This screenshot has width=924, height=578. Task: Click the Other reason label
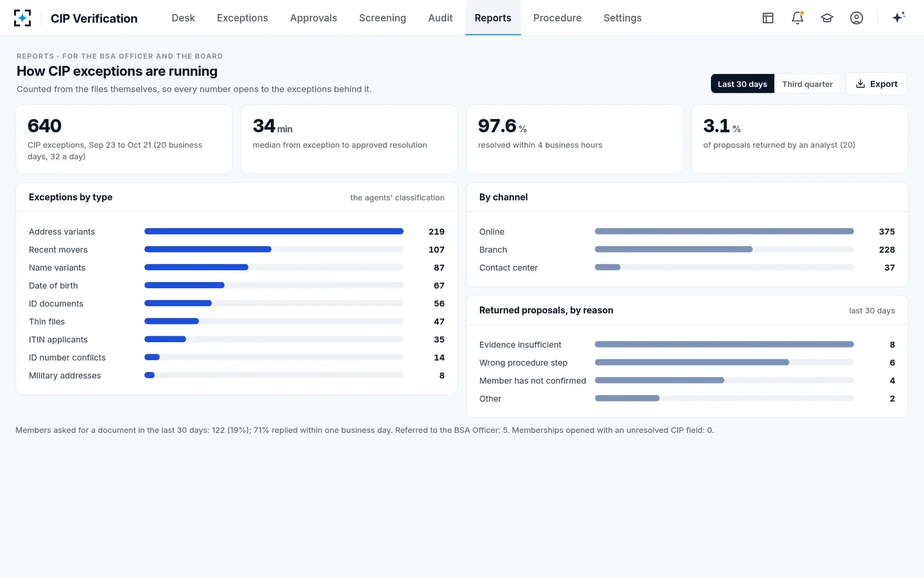490,399
